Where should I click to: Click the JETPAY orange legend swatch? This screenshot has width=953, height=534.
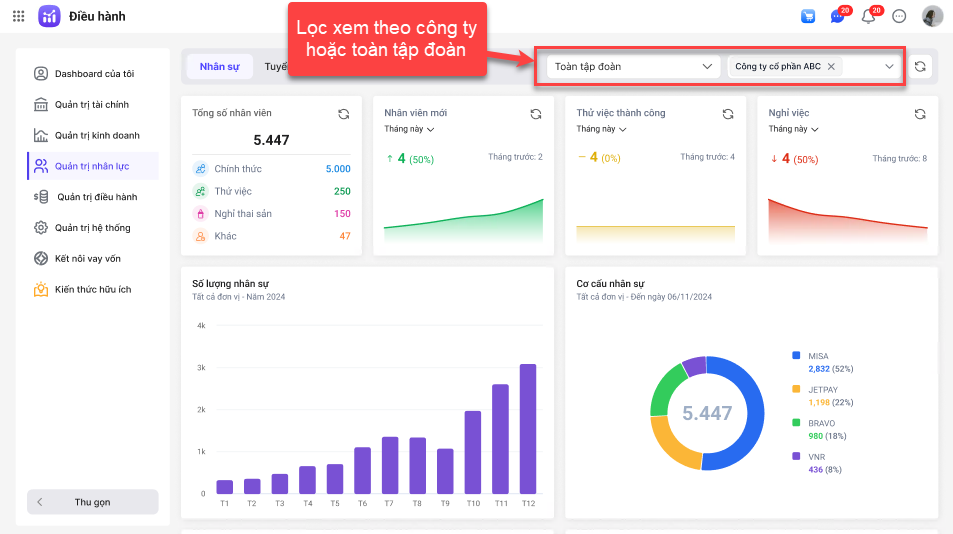(796, 389)
